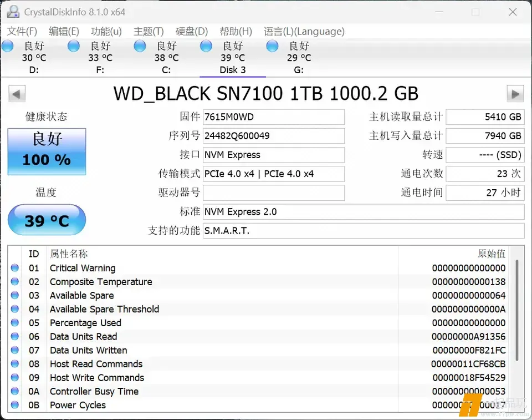The height and width of the screenshot is (420, 532).
Task: Click the transfer mode field PCIe 4.0 x4
Action: [x=274, y=174]
